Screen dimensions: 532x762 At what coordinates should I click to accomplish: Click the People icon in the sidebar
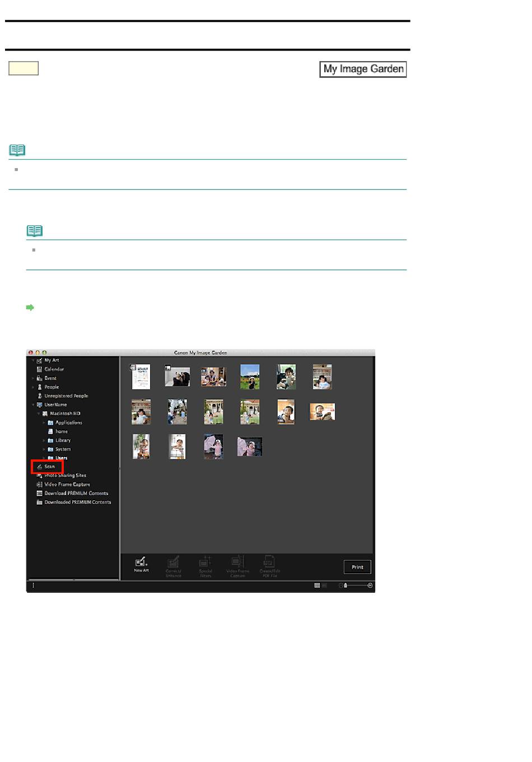[x=39, y=387]
